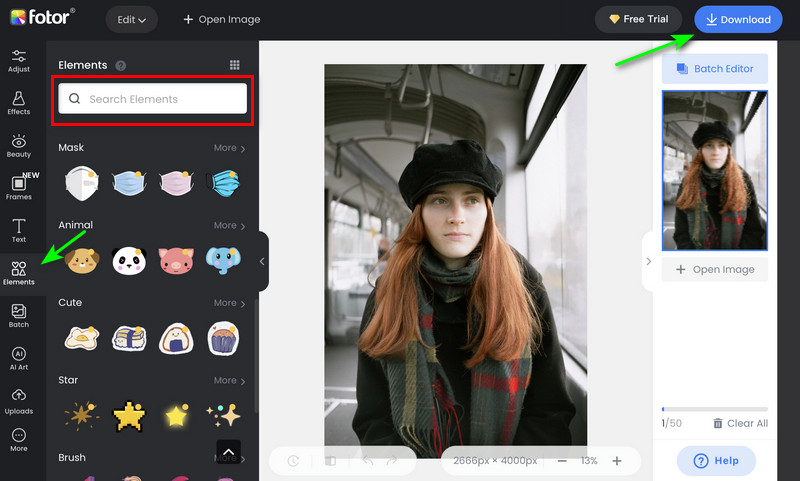Screen dimensions: 800x481
Task: Open the Batch Editor
Action: pyautogui.click(x=714, y=68)
